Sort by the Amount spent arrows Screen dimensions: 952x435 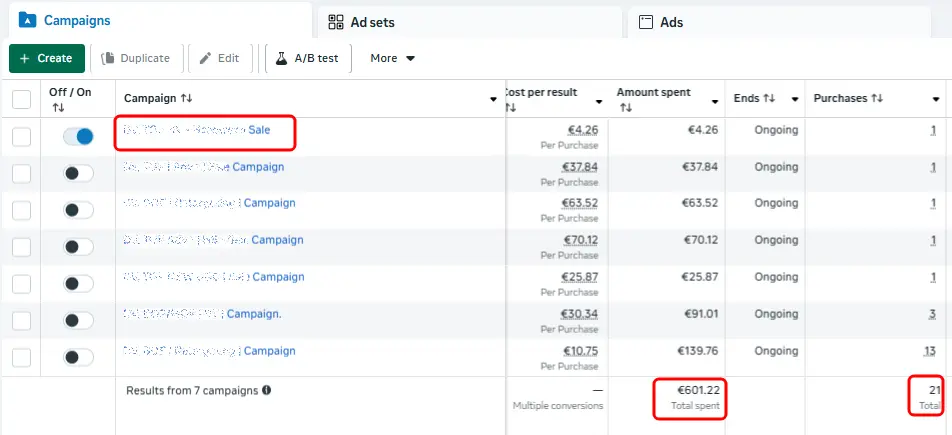625,108
